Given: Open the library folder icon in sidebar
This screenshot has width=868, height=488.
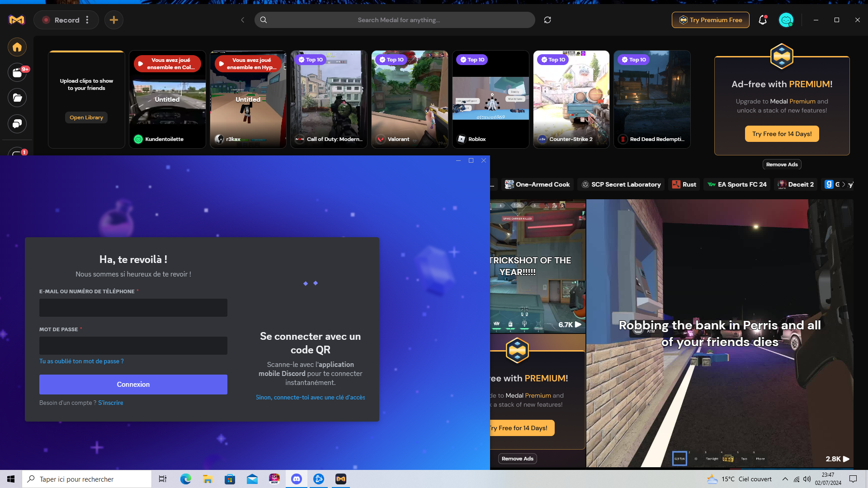Looking at the screenshot, I should pos(17,98).
